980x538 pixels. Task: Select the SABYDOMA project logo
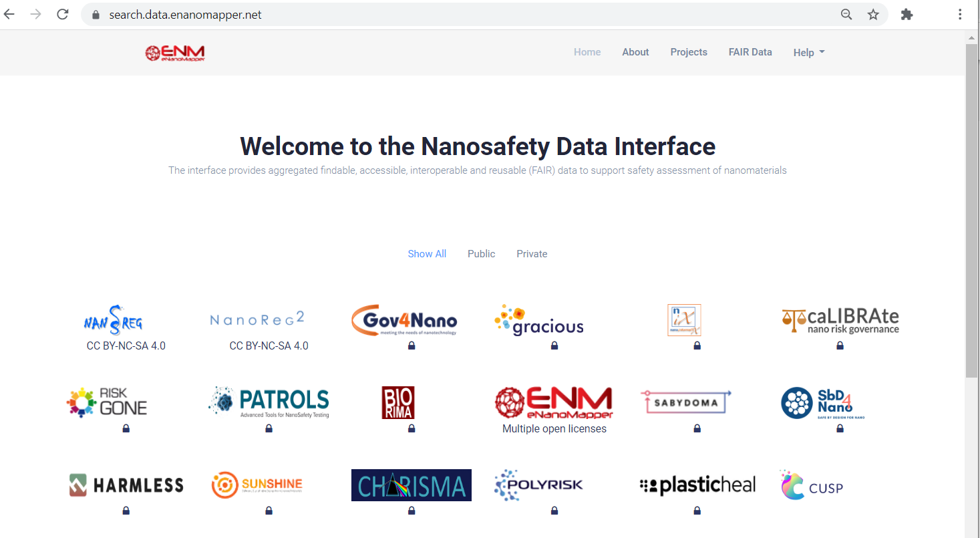686,402
